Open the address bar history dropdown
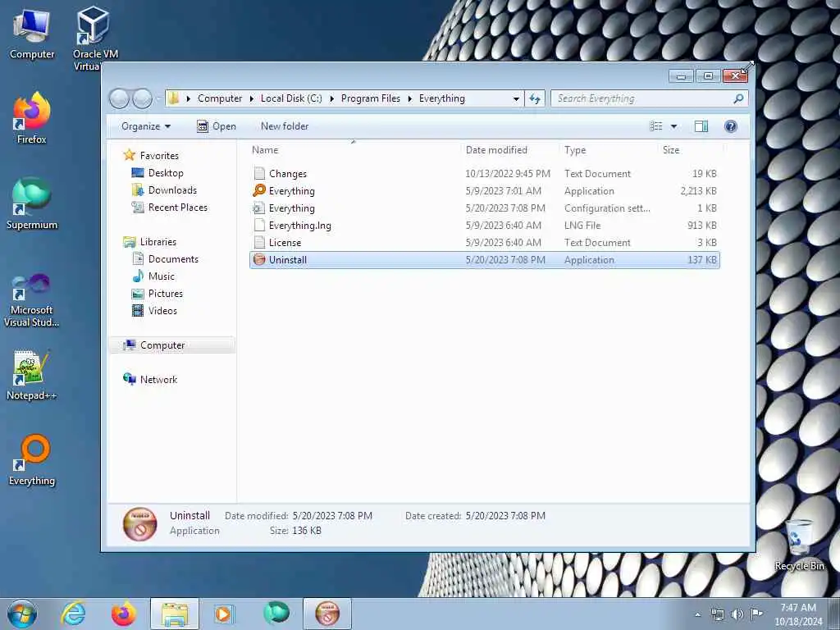 (516, 98)
